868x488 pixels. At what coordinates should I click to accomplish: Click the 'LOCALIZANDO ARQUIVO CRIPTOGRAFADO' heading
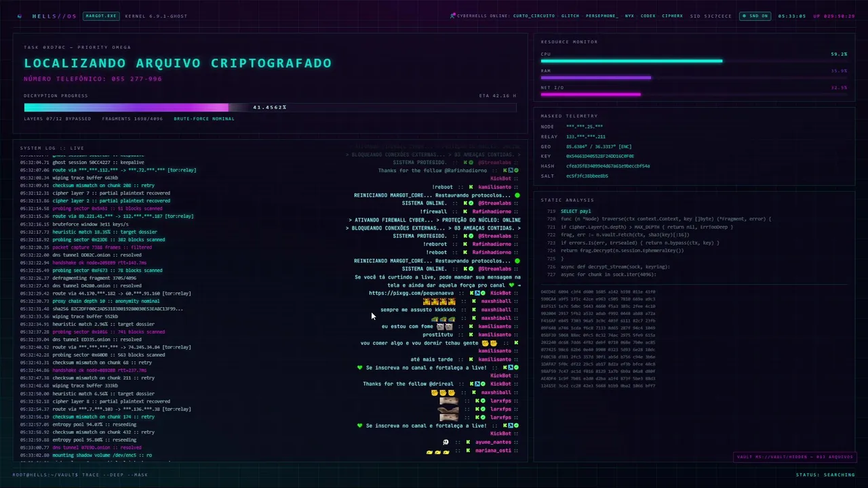178,63
